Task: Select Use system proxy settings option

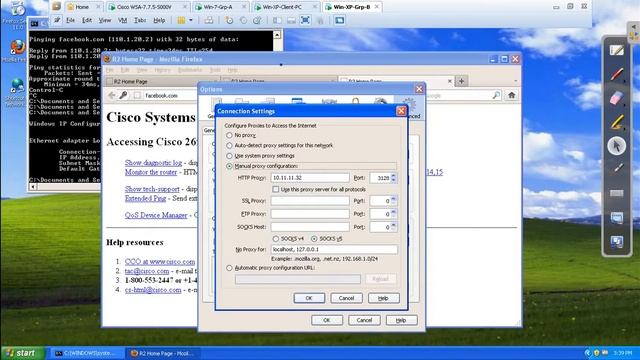Action: (229, 156)
